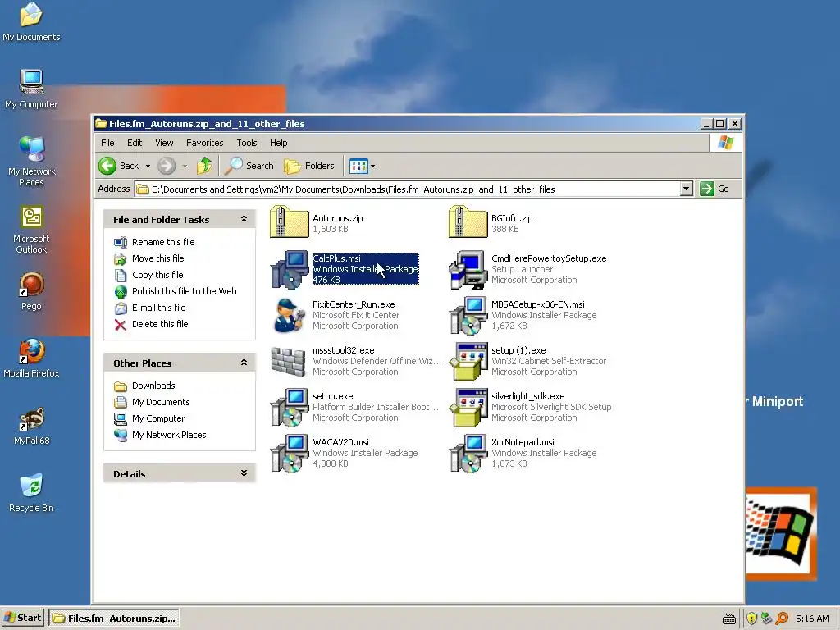Go up one folder level
Screen dimensions: 840x630
204,166
